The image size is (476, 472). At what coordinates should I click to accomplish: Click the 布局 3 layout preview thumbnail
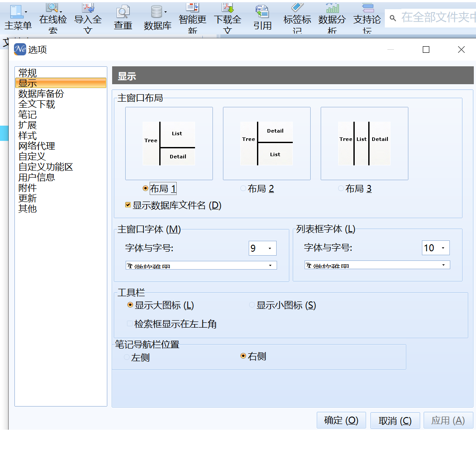coord(364,144)
